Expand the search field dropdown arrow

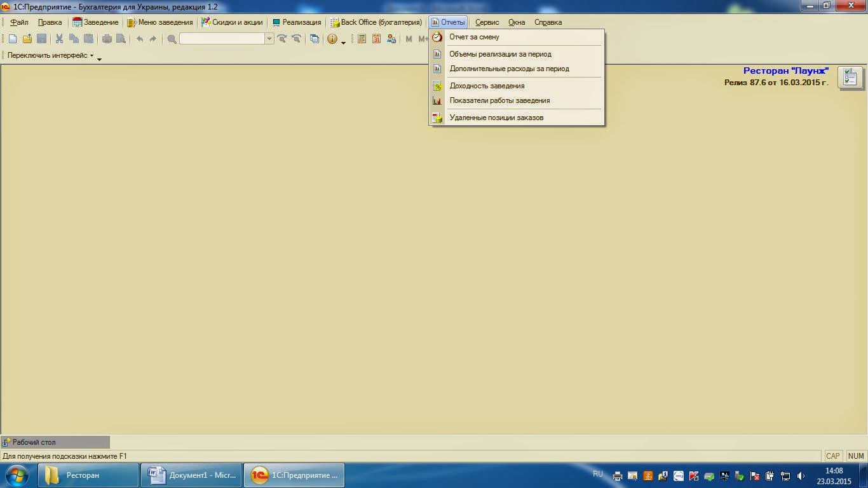pos(269,39)
